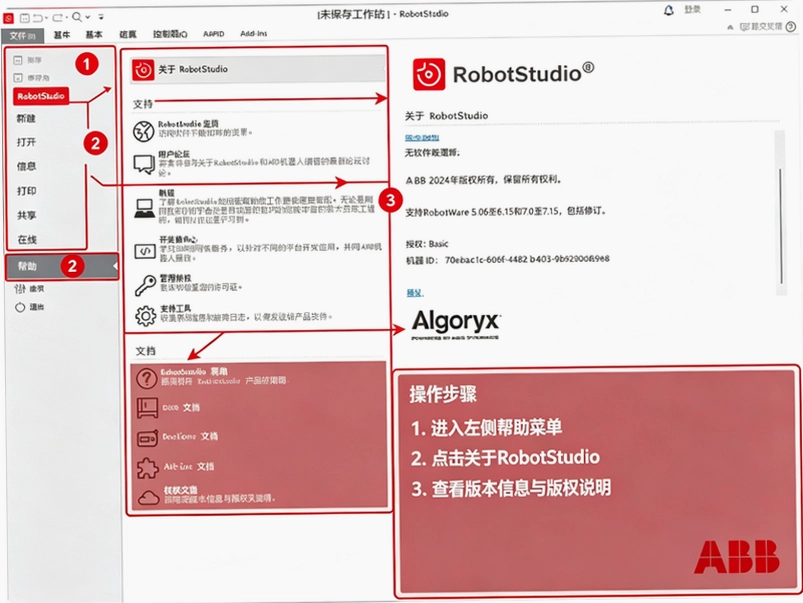This screenshot has height=603, width=803.
Task: Click the 用户论坛 user forum title
Action: 174,154
